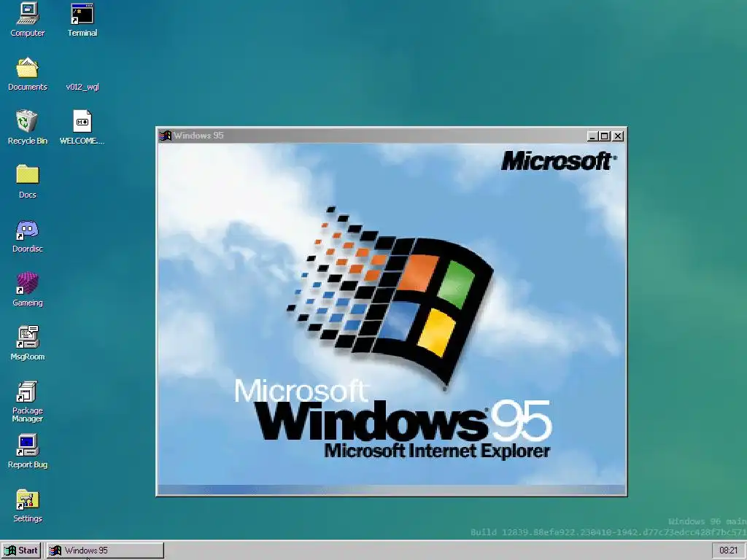
Task: Close the Windows 95 window
Action: [618, 136]
